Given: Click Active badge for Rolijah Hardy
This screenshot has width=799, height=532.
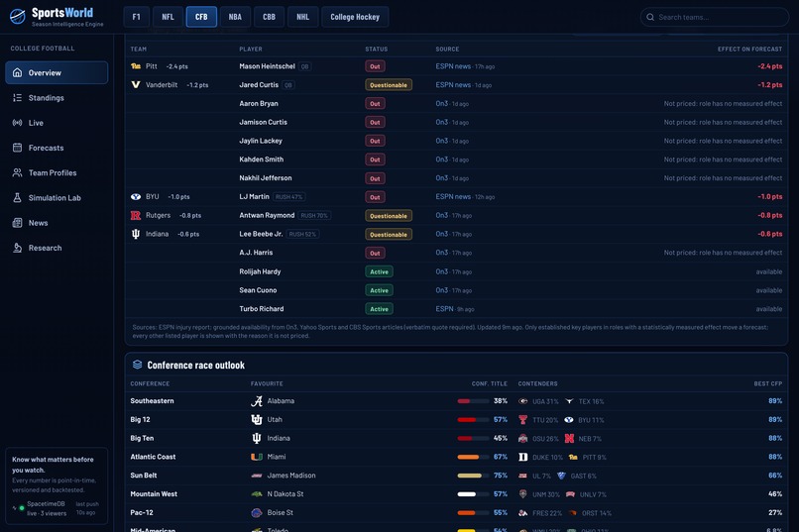Looking at the screenshot, I should point(379,271).
